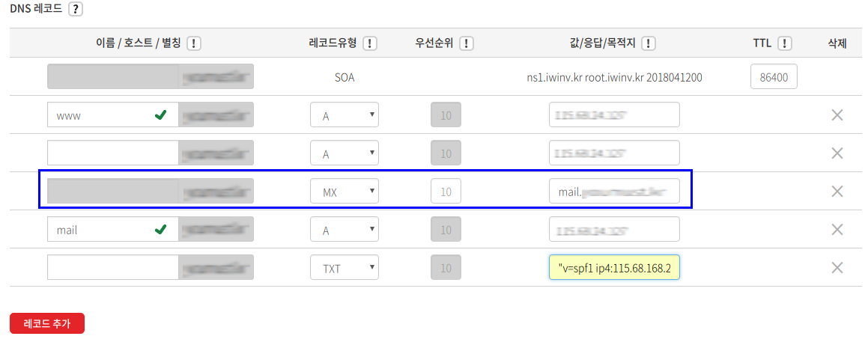Click info icon beside 이름 / 호스트 / 별칭
This screenshot has height=348, width=868.
click(194, 43)
